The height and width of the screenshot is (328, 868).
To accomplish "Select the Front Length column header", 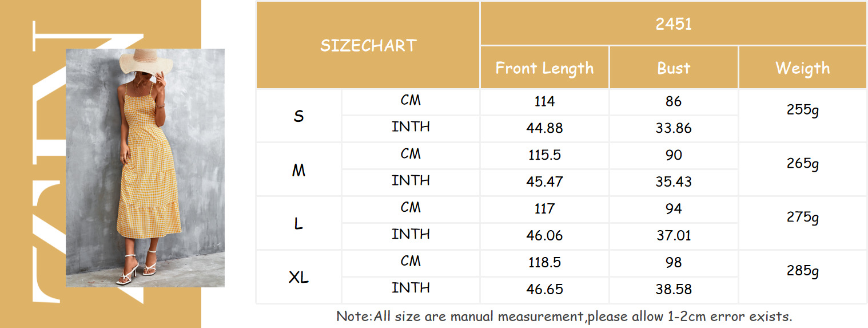I will point(544,68).
